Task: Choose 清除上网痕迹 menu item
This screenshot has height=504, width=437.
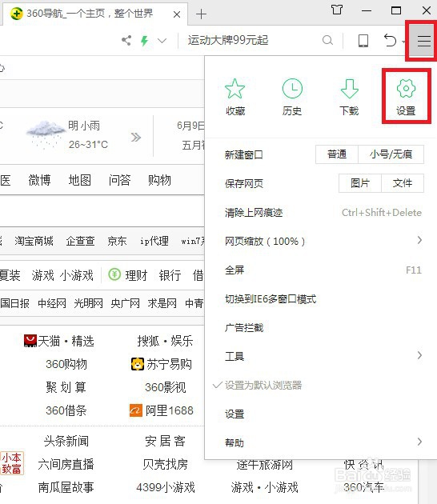Action: coord(320,213)
